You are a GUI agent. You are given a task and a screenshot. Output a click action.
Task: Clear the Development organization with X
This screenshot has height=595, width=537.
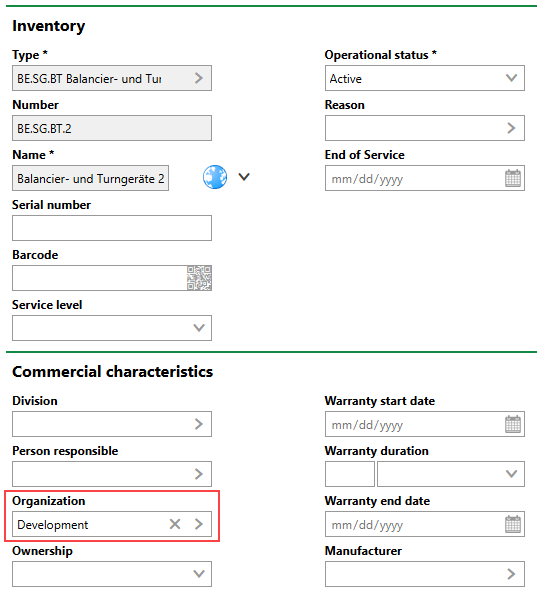point(175,524)
